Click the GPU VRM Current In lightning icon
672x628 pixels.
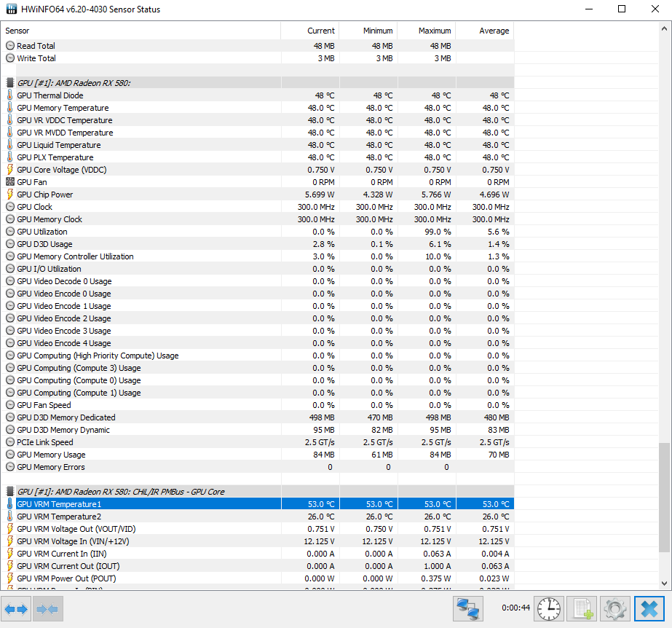click(x=10, y=554)
